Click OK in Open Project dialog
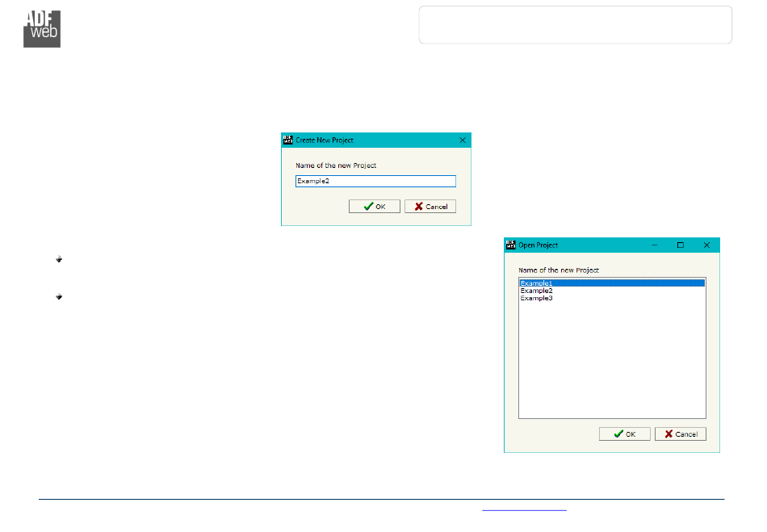The image size is (767, 532). (625, 434)
